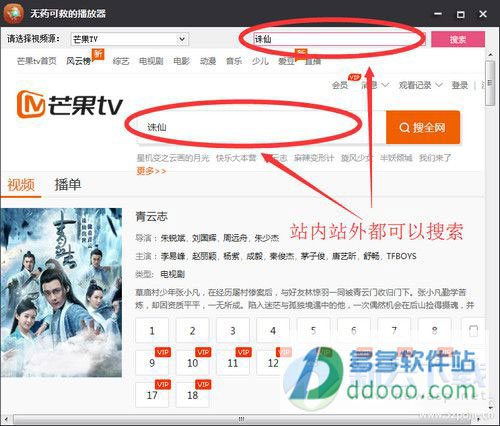Select the 视频 tab
500x426 pixels.
pyautogui.click(x=21, y=184)
